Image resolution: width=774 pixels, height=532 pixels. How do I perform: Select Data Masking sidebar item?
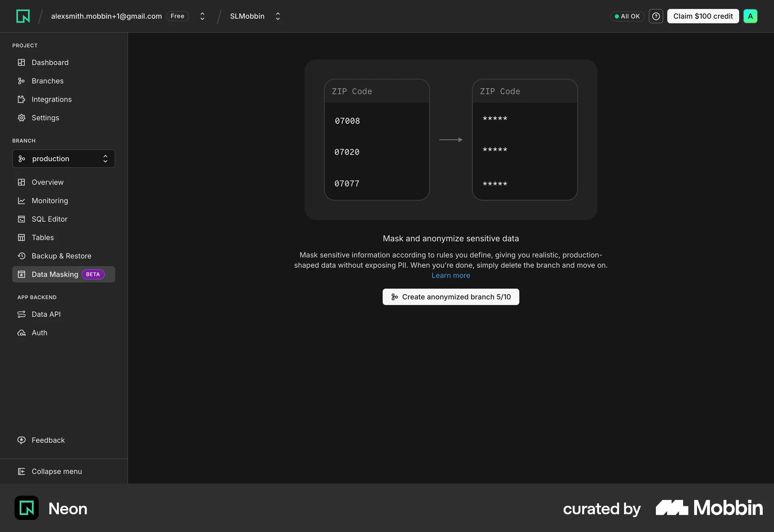click(64, 274)
